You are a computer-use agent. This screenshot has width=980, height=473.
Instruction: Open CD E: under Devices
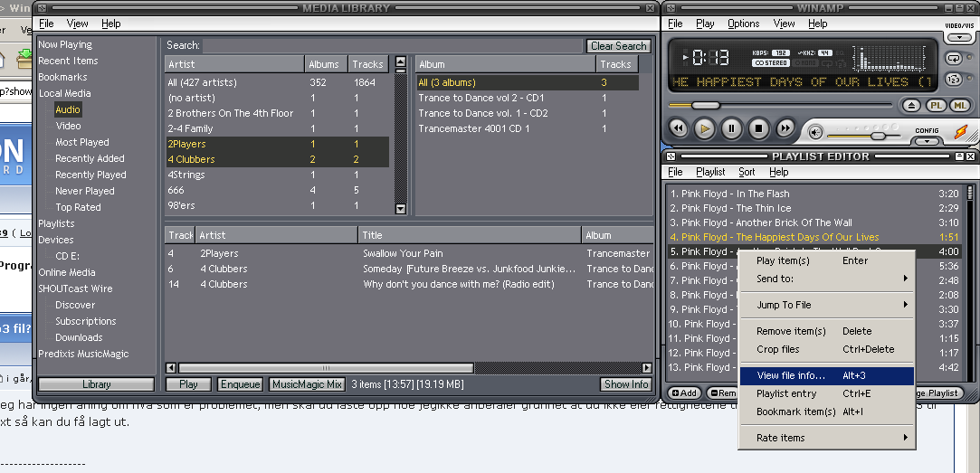[68, 256]
